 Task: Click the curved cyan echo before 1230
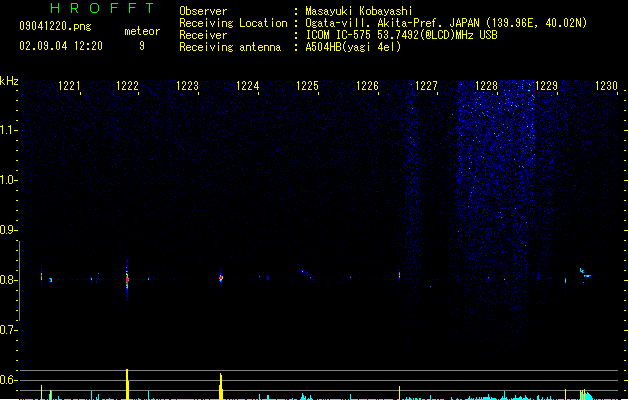[x=585, y=273]
